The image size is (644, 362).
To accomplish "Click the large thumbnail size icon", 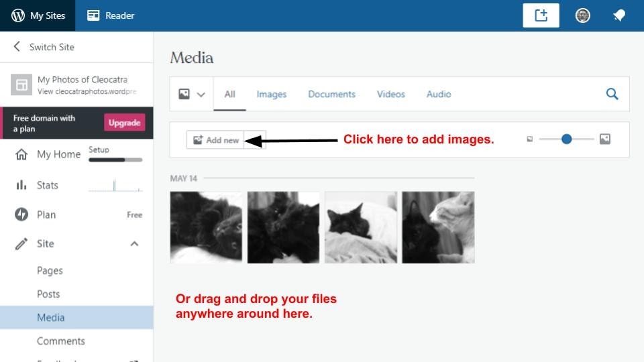I will point(605,139).
